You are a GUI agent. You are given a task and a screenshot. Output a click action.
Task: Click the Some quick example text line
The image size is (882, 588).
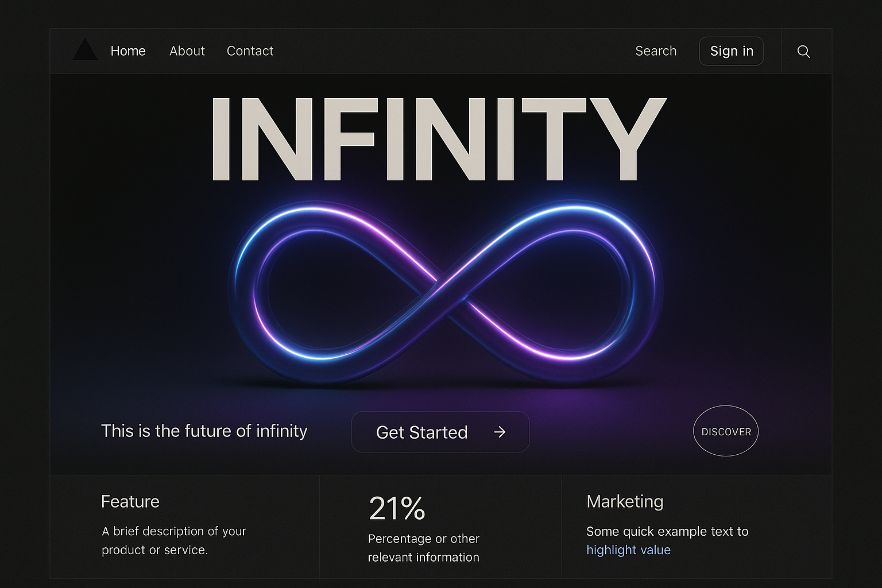(x=667, y=531)
